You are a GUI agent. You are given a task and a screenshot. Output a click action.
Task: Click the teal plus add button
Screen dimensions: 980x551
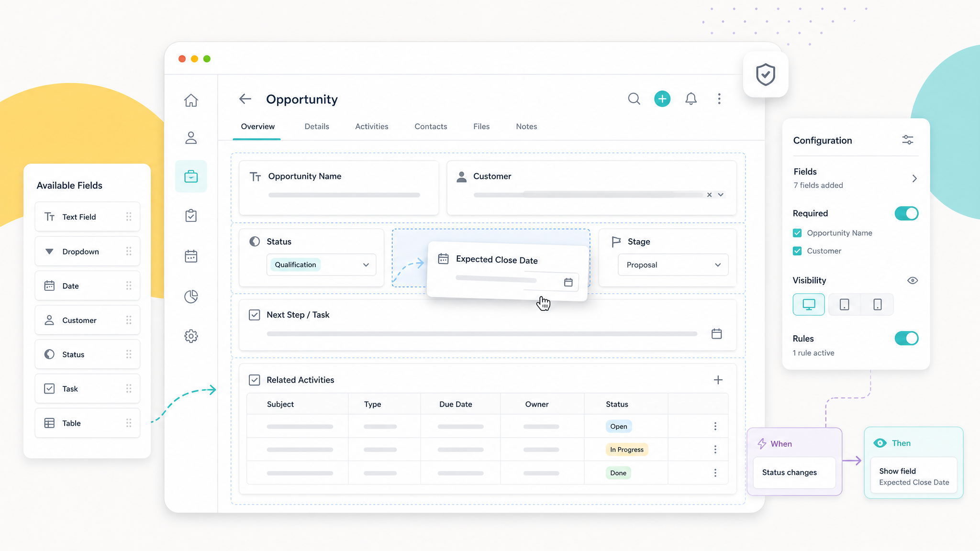[662, 99]
